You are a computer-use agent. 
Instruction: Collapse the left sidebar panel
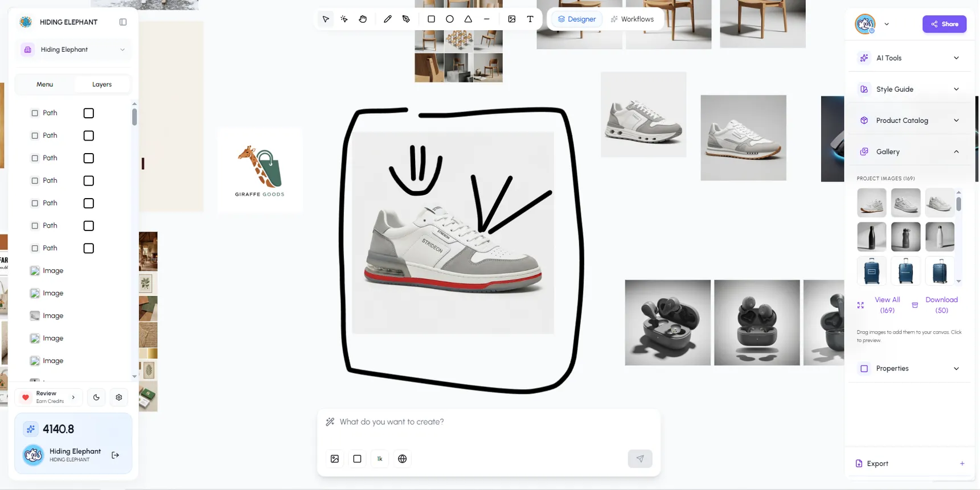point(123,22)
